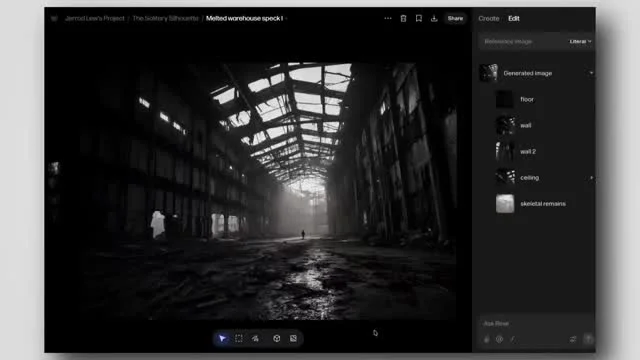Click the pencil icon under the prompt box
640x360 pixels.
pos(513,339)
